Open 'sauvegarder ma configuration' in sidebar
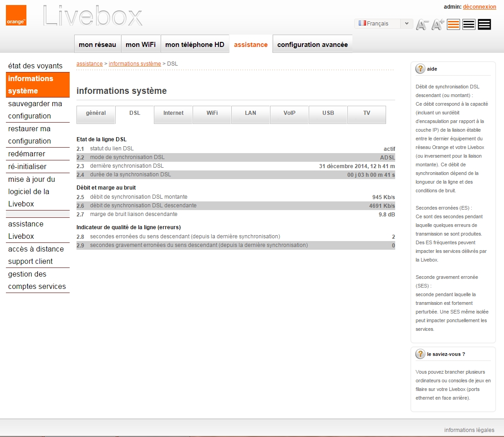Screen dimensions: 504x437 (x=38, y=110)
